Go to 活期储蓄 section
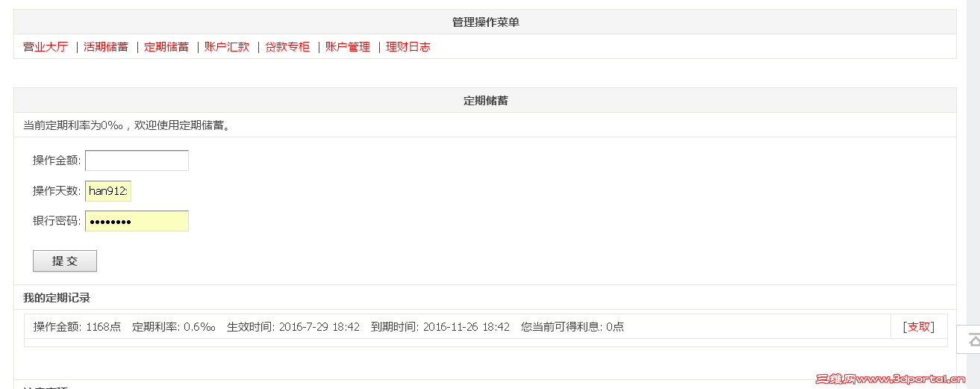This screenshot has width=980, height=389. (106, 46)
